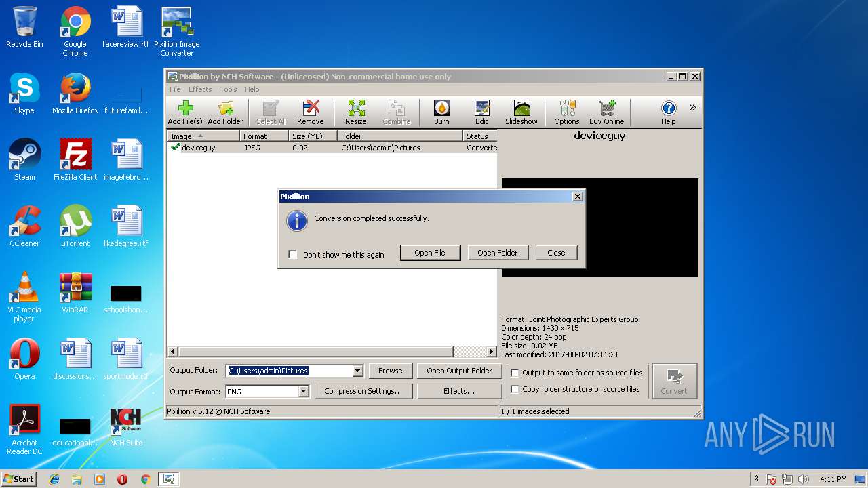Click Add File(s) toolbar icon
This screenshot has width=868, height=488.
185,113
